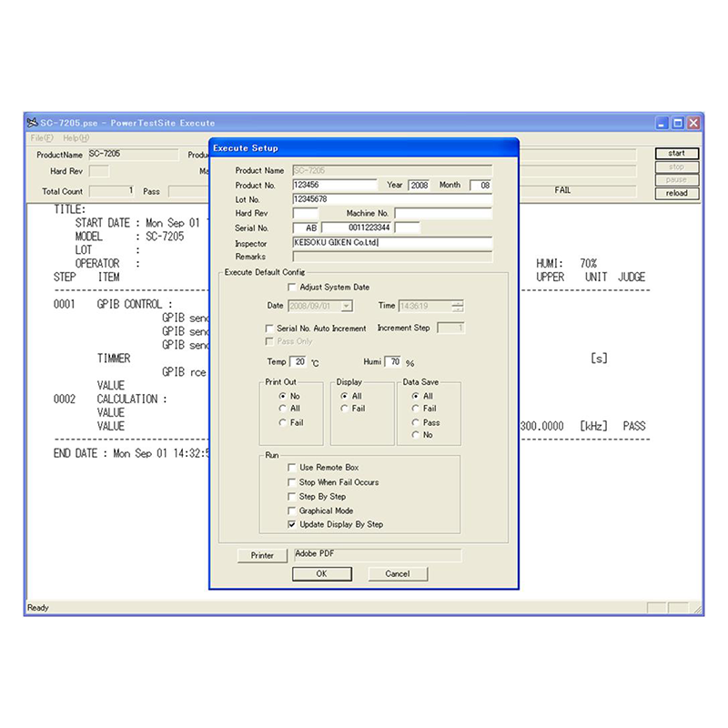The image size is (728, 728).
Task: Enable Stop When Fail Occurs
Action: [292, 482]
